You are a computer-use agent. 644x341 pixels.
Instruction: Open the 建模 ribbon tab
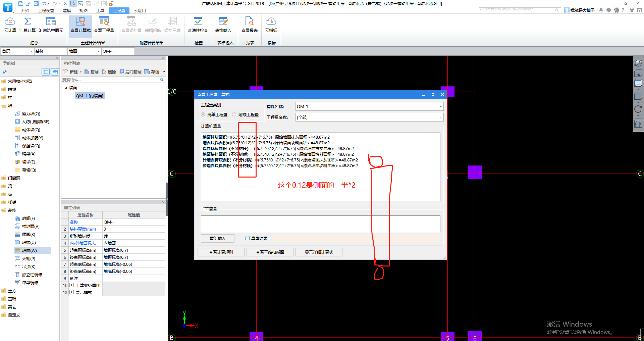tap(67, 10)
